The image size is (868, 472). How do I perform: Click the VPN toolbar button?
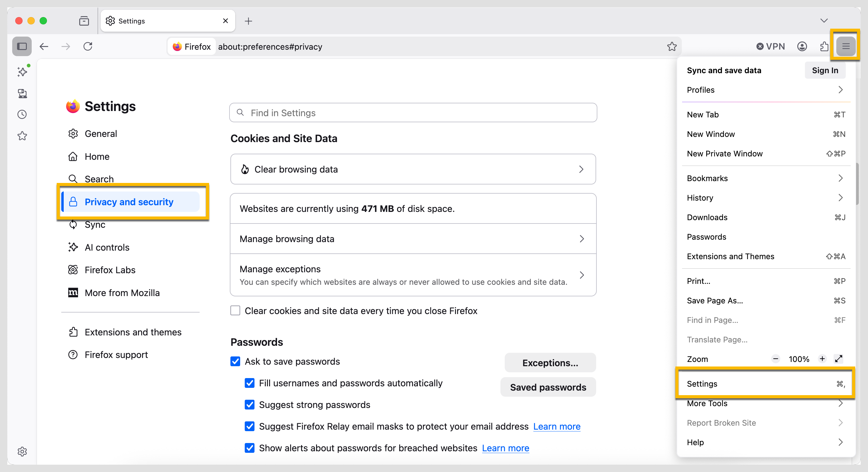click(770, 46)
